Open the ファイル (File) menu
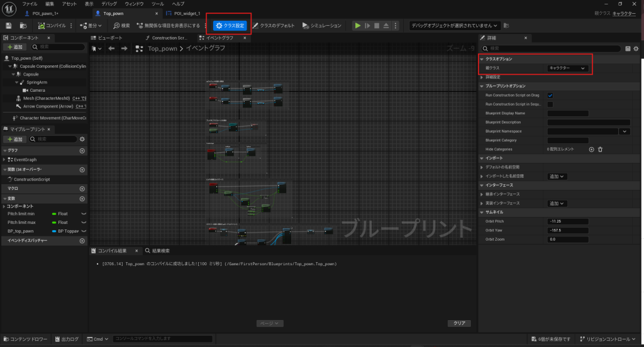 click(30, 4)
